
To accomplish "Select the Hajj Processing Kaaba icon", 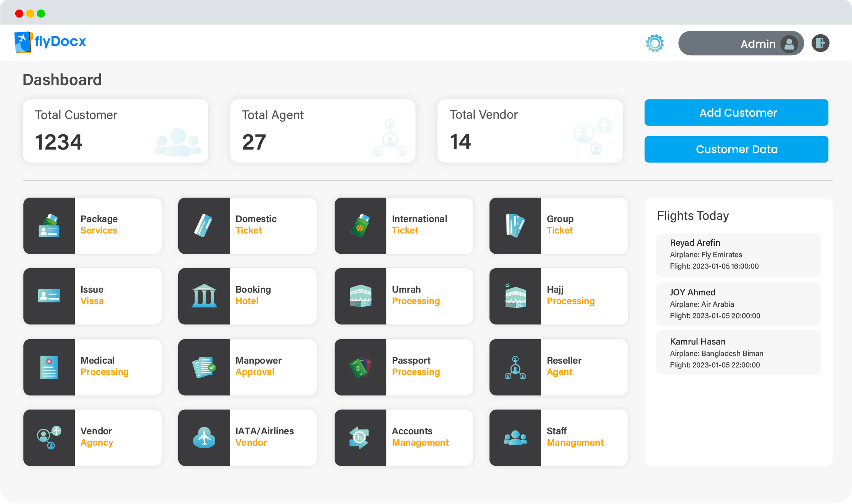I will 515,296.
